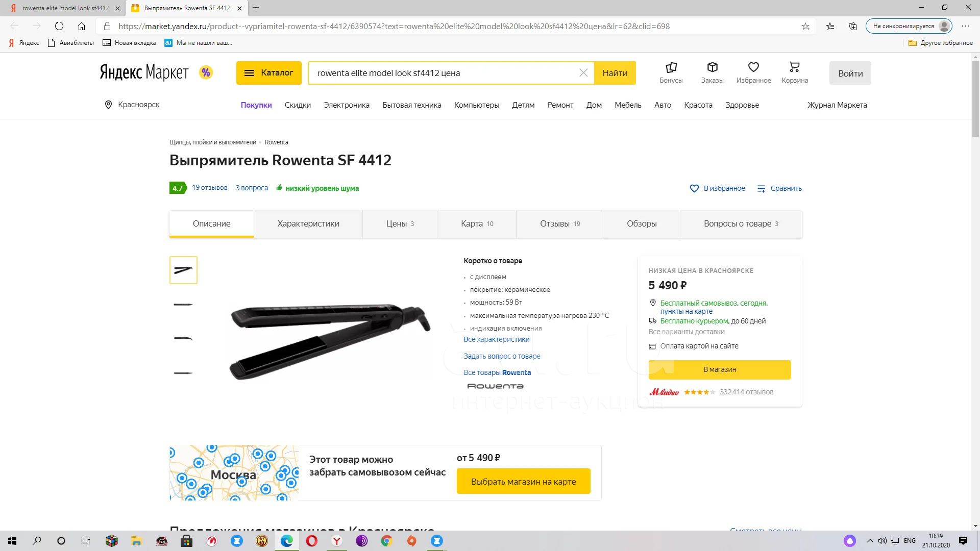Viewport: 980px width, 551px height.
Task: Toggle В избранное for this product
Action: [x=717, y=188]
